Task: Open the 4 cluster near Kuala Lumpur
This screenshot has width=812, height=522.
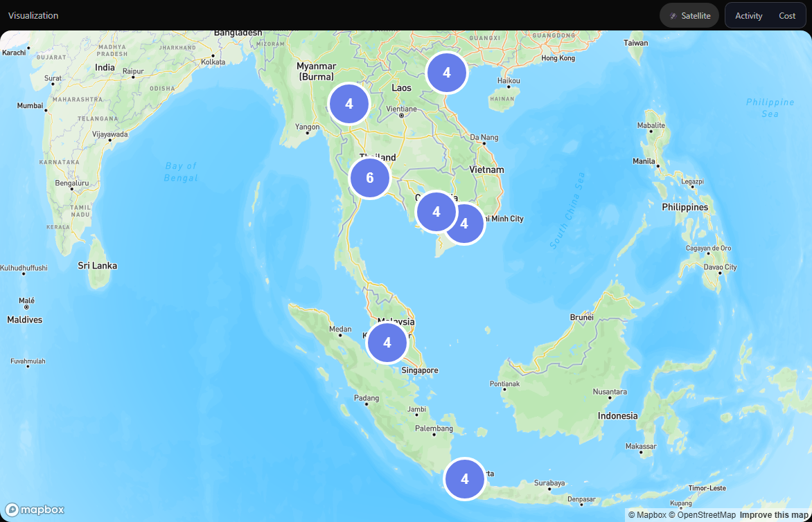Action: pos(387,343)
